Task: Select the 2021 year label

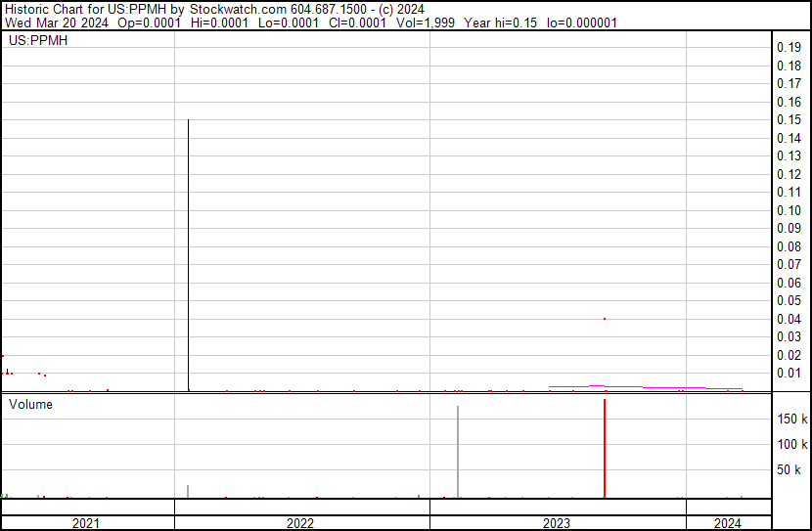Action: pos(86,523)
